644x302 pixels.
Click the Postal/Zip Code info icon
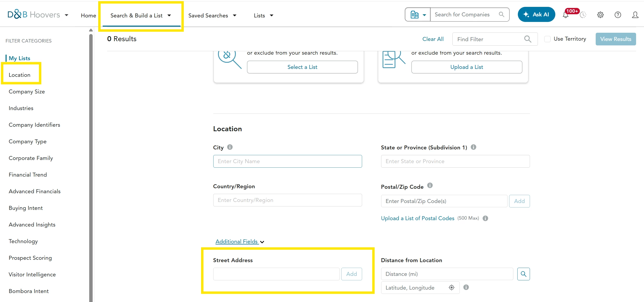click(x=430, y=185)
